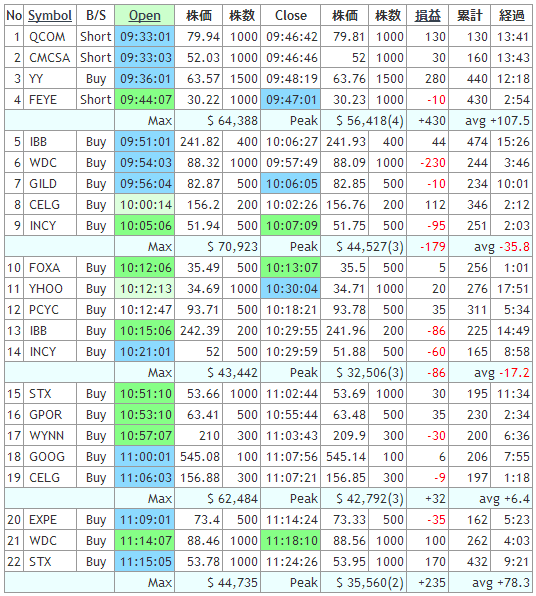Image resolution: width=536 pixels, height=596 pixels.
Task: Select the CELG symbol in row 8
Action: (x=50, y=204)
